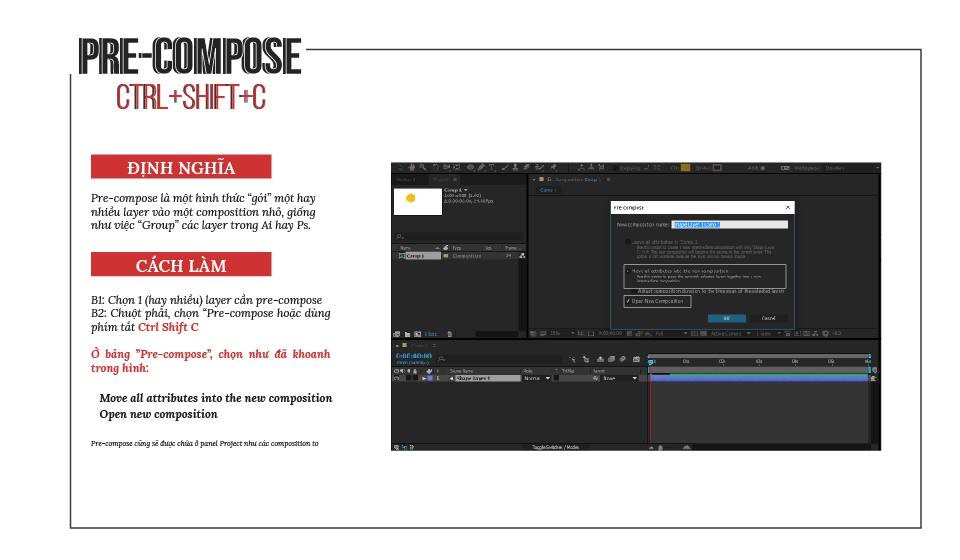Viewport: 960px width, 560px height.
Task: Select the Zoom magnifier tool
Action: point(422,167)
